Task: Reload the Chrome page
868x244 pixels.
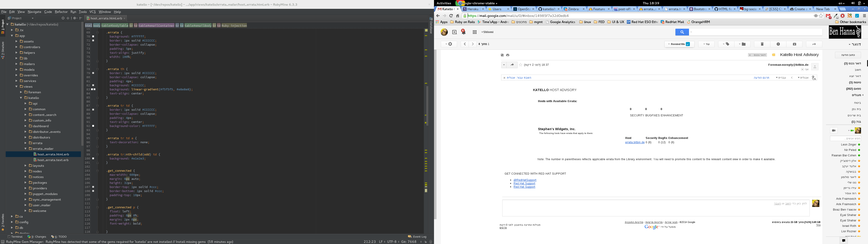Action: pyautogui.click(x=451, y=16)
